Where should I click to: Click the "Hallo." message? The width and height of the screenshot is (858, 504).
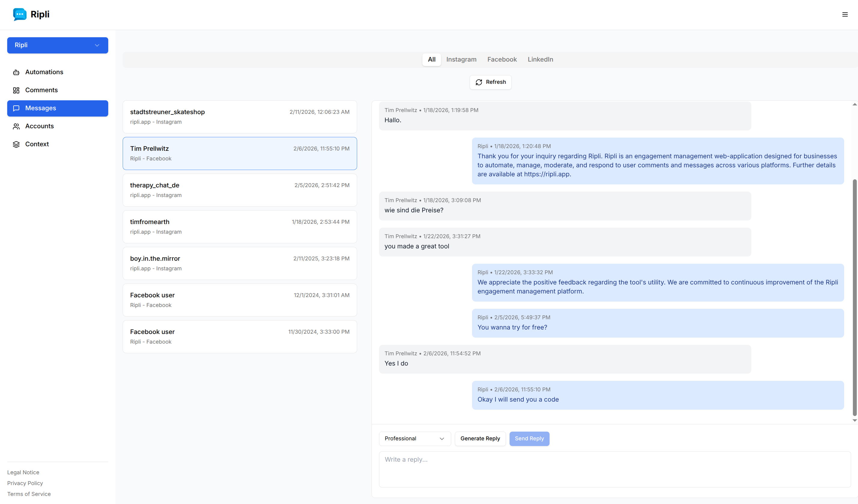[x=565, y=116]
